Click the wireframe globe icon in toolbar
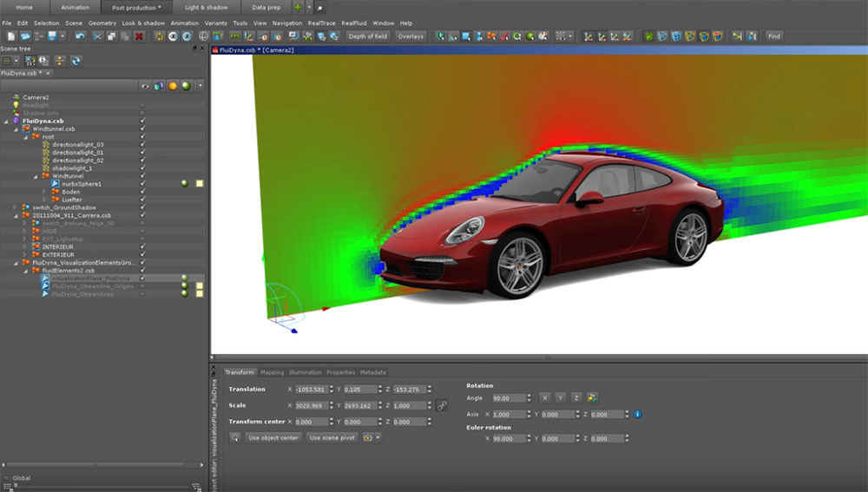Image resolution: width=868 pixels, height=492 pixels. (204, 36)
